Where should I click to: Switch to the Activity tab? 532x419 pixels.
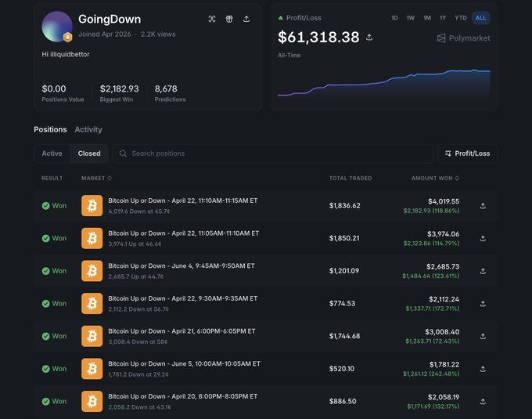pyautogui.click(x=88, y=129)
